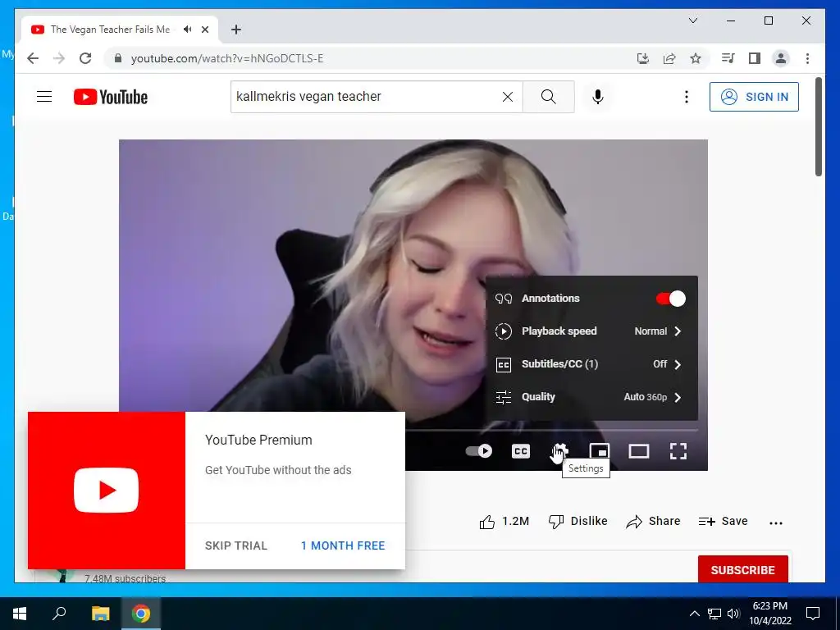Screen dimensions: 840x630
Task: Open Chrome three-dot menu
Action: click(807, 58)
